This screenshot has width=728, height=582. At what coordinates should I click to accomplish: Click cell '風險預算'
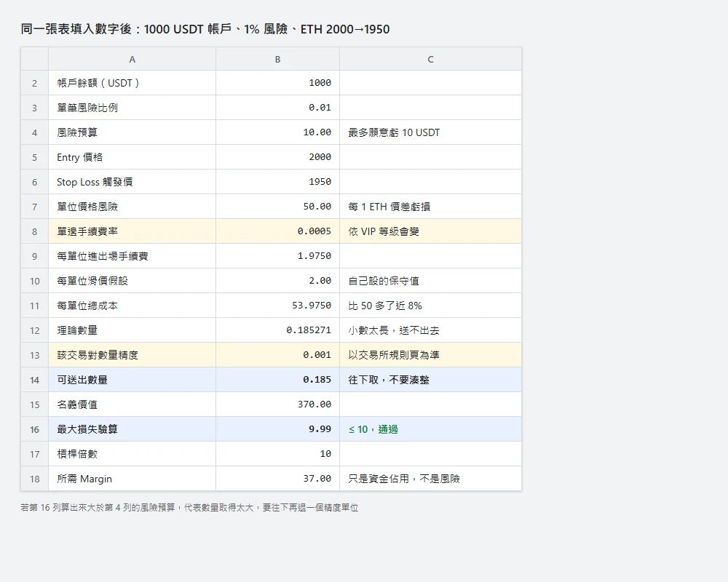[x=132, y=132]
